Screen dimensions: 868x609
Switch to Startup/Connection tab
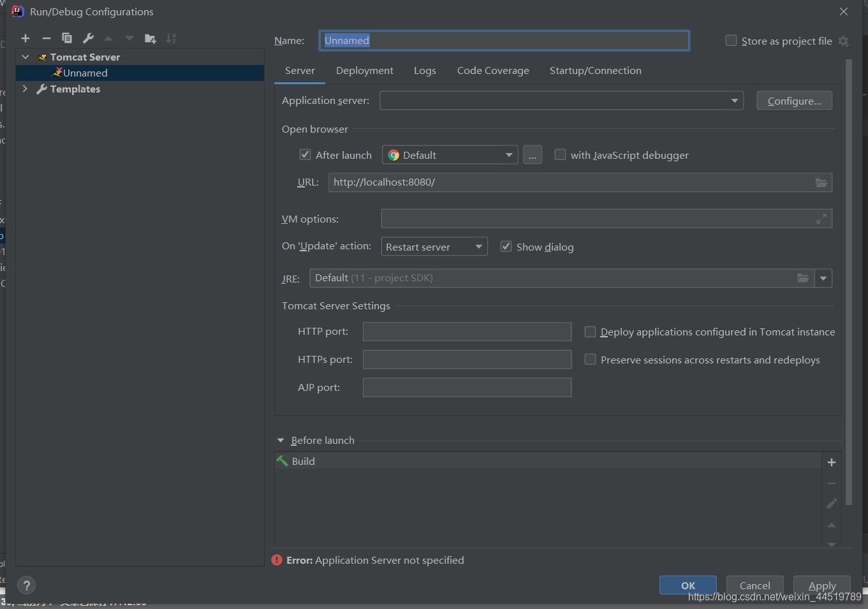[596, 71]
